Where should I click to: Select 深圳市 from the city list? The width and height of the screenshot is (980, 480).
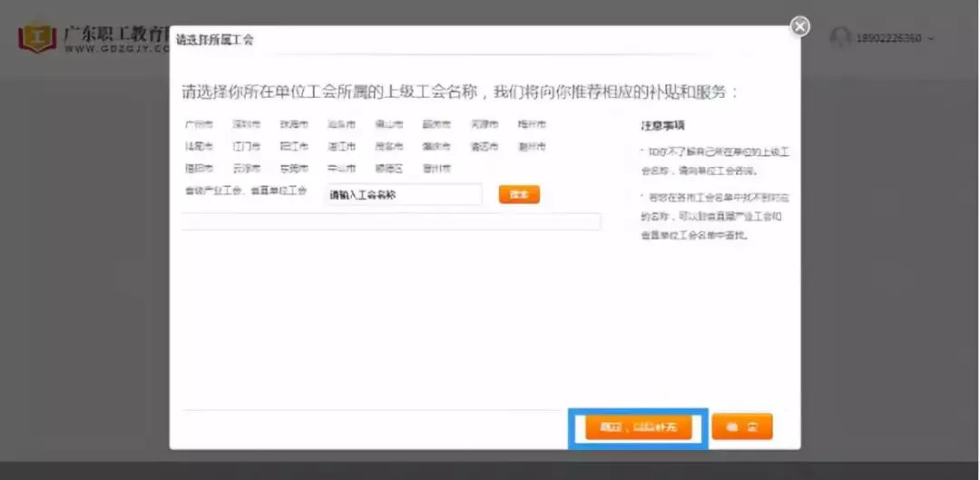click(246, 124)
